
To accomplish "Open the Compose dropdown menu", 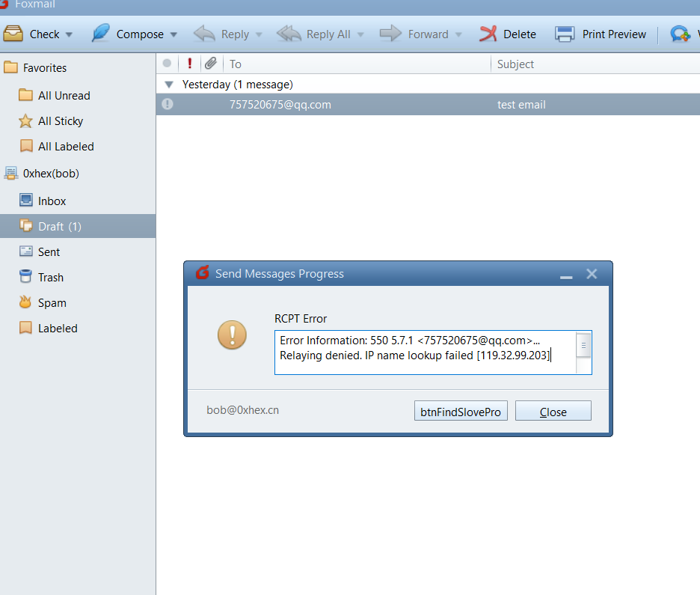I will [x=174, y=34].
